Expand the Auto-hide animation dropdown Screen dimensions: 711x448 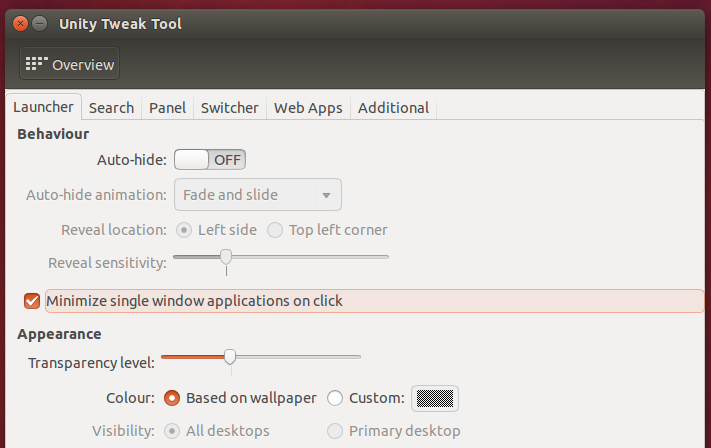[258, 195]
